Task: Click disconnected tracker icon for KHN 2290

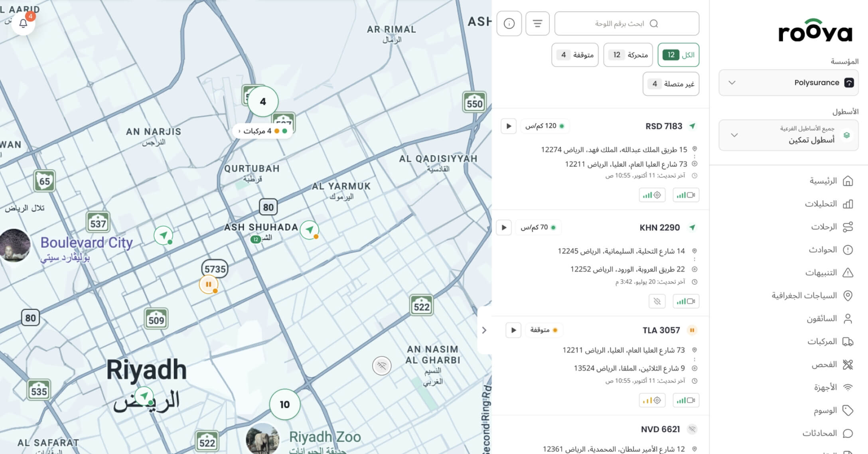Action: 657,301
